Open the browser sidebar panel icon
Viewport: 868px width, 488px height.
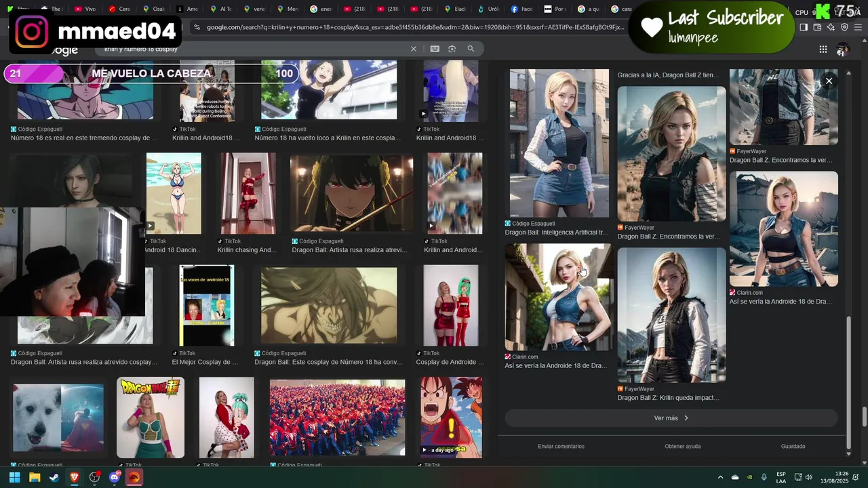click(x=804, y=27)
